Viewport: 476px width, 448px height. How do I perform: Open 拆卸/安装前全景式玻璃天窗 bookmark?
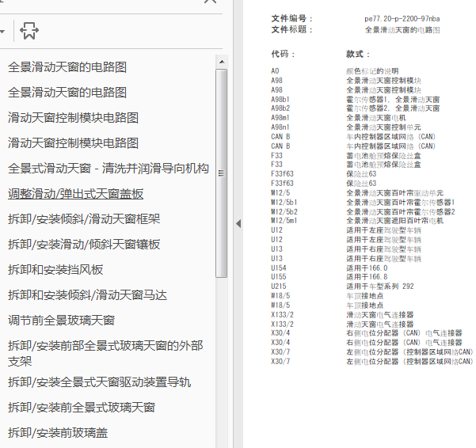82,408
